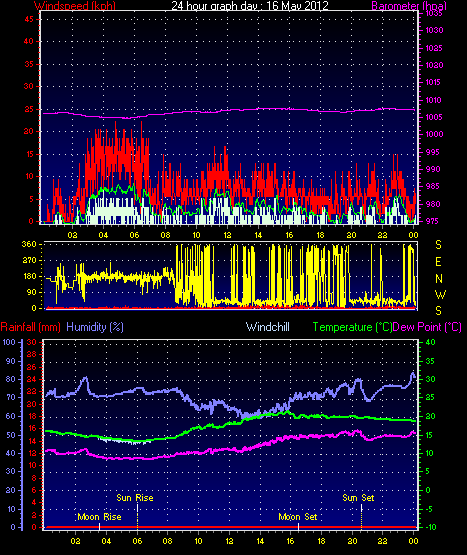This screenshot has height=555, width=467.
Task: Click the 45 windspeed scale value
Action: (29, 19)
